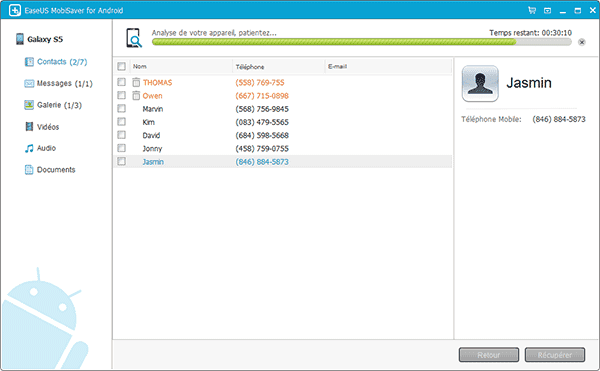
Task: Open the Galerie (1/3) category
Action: [53, 105]
